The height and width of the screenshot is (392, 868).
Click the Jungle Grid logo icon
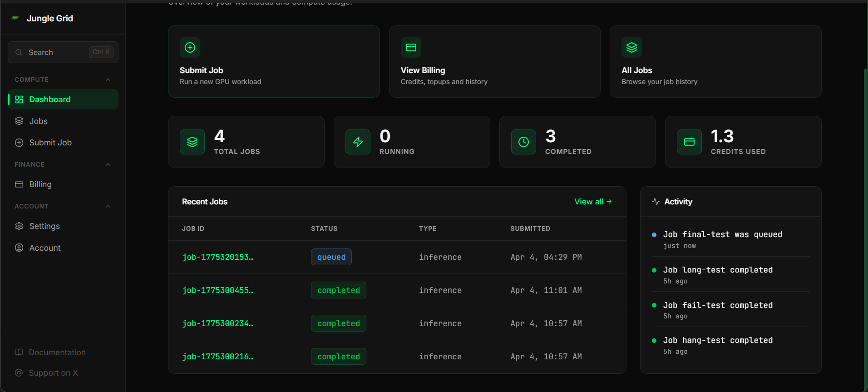[x=15, y=18]
